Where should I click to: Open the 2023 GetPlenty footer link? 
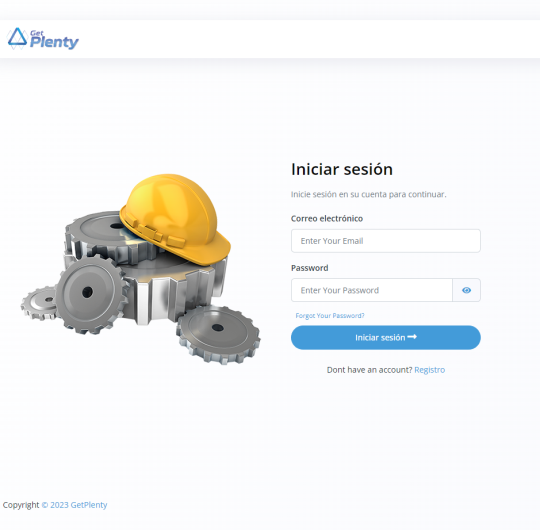point(74,505)
